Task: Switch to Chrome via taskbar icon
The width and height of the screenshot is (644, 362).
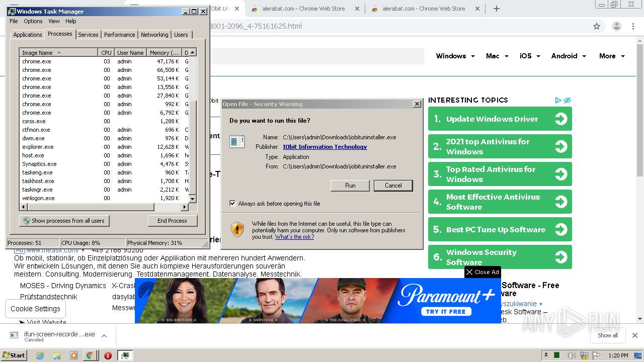Action: pos(90,355)
